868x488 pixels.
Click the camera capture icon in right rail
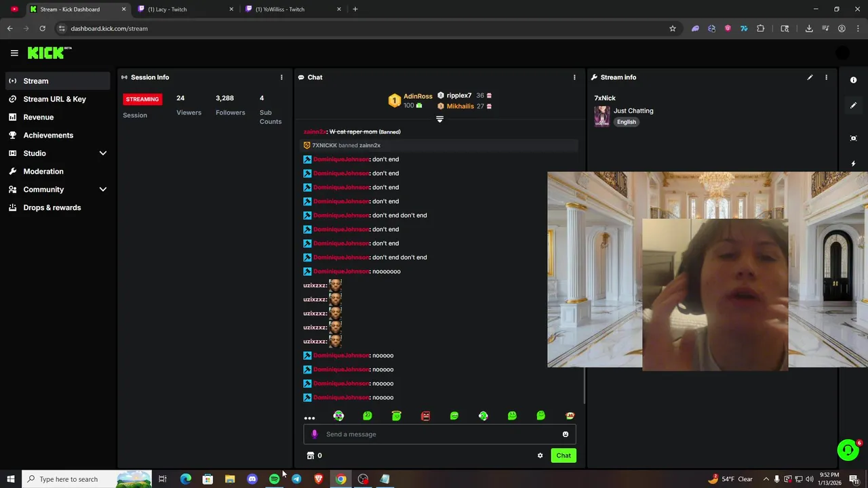(x=853, y=138)
